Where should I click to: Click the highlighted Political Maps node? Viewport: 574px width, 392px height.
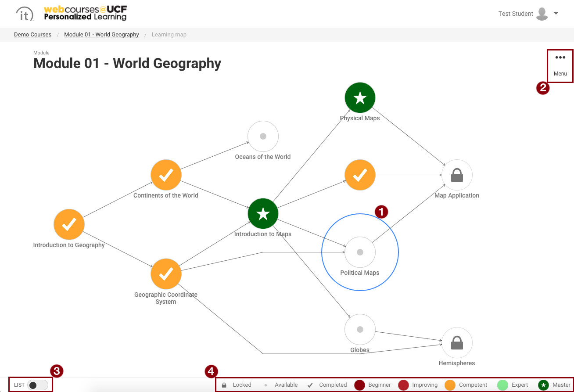point(360,252)
